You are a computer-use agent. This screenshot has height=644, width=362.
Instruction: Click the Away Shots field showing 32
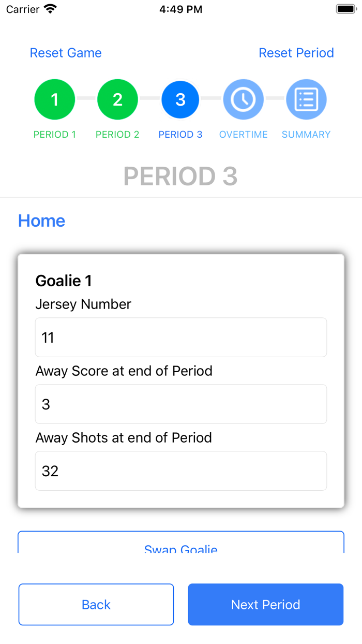[181, 471]
